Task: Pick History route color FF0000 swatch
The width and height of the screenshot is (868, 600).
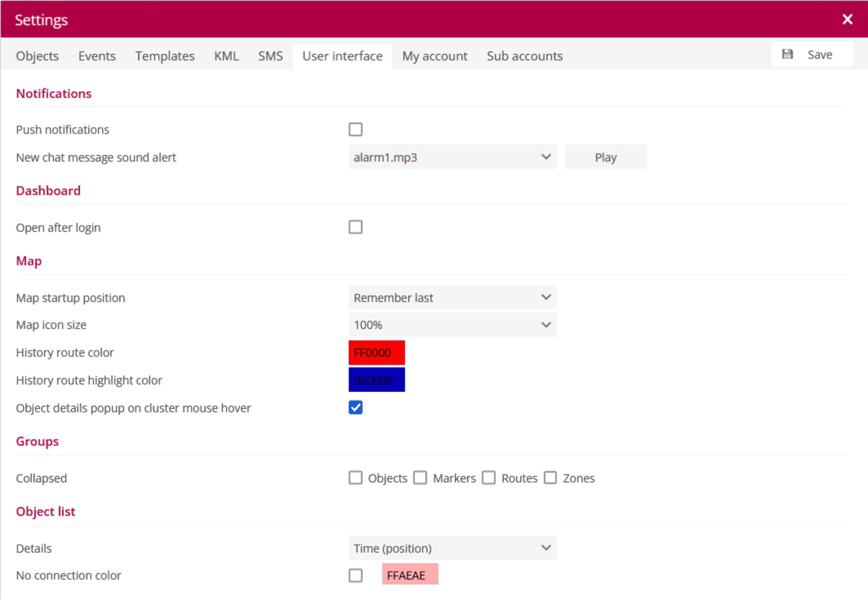Action: [376, 352]
